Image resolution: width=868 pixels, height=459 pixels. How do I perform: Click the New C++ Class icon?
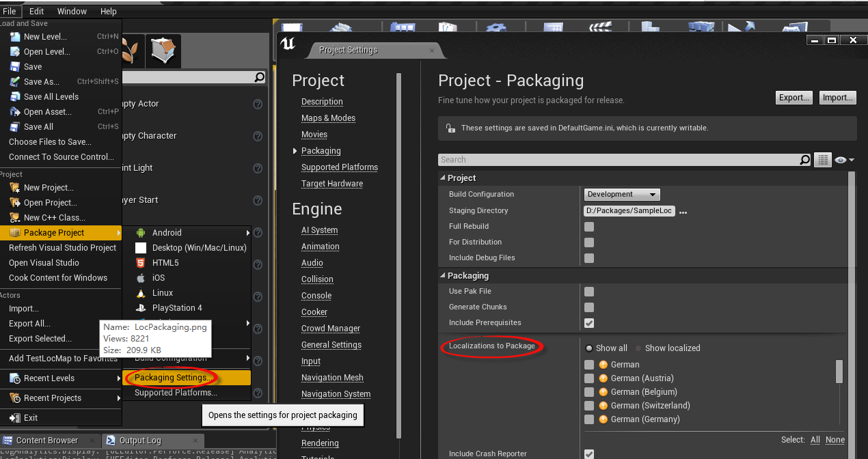(14, 217)
